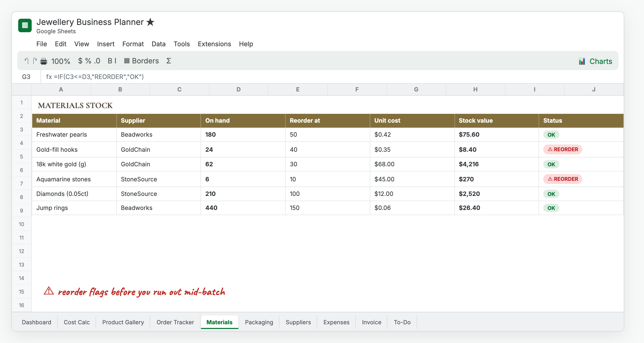Open the Extensions menu
This screenshot has width=644, height=343.
(214, 44)
